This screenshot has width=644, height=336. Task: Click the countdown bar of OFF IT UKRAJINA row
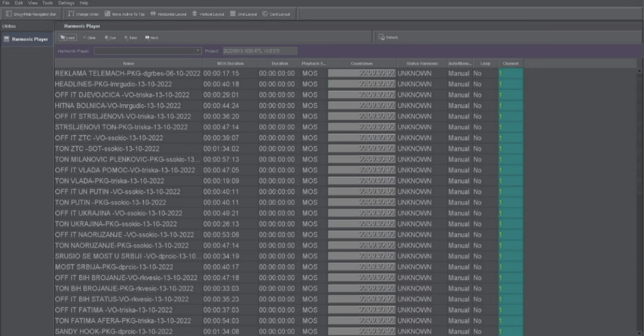pos(362,213)
